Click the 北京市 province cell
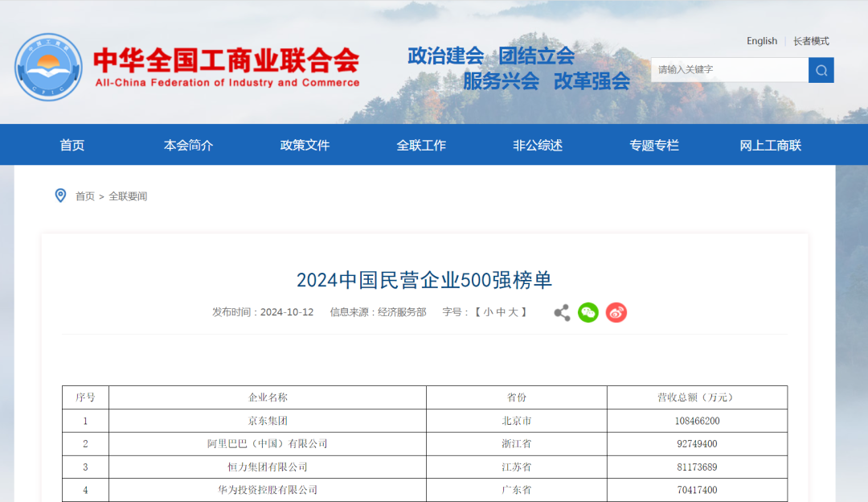Viewport: 868px width, 502px height. coord(517,421)
